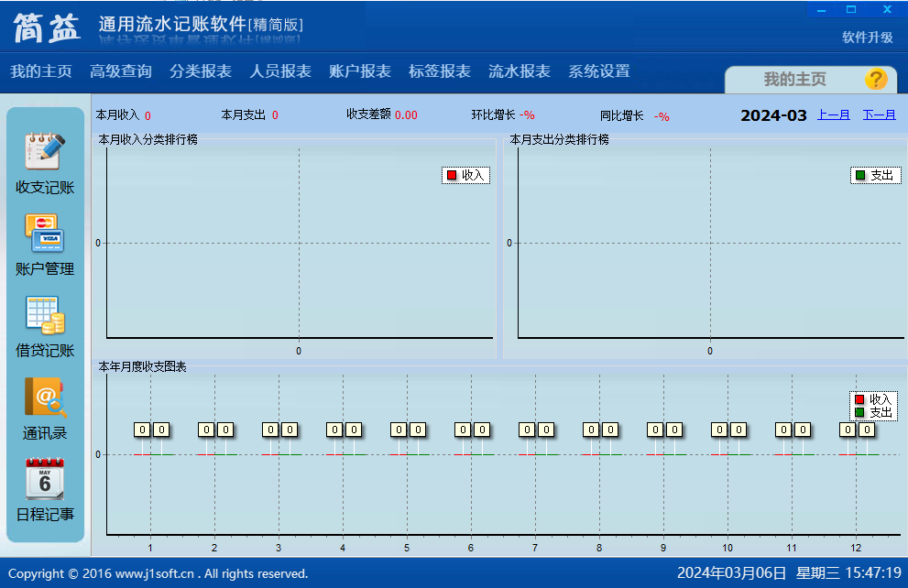This screenshot has height=588, width=908.
Task: Open 流水报表 menu
Action: tap(520, 71)
